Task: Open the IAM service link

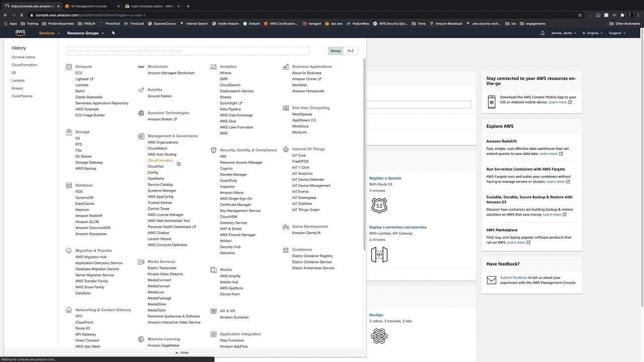Action: 223,156
